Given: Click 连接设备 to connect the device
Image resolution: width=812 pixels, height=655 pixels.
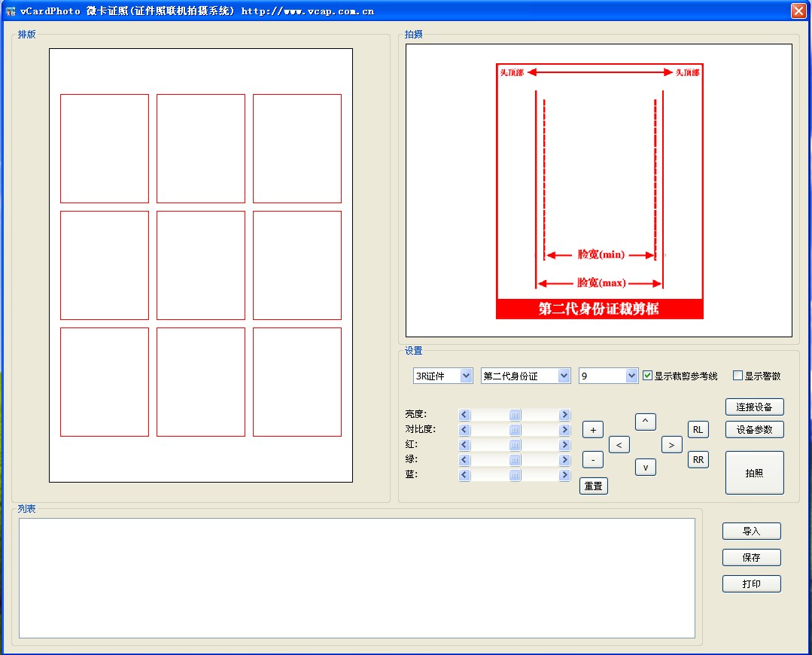Looking at the screenshot, I should 754,407.
